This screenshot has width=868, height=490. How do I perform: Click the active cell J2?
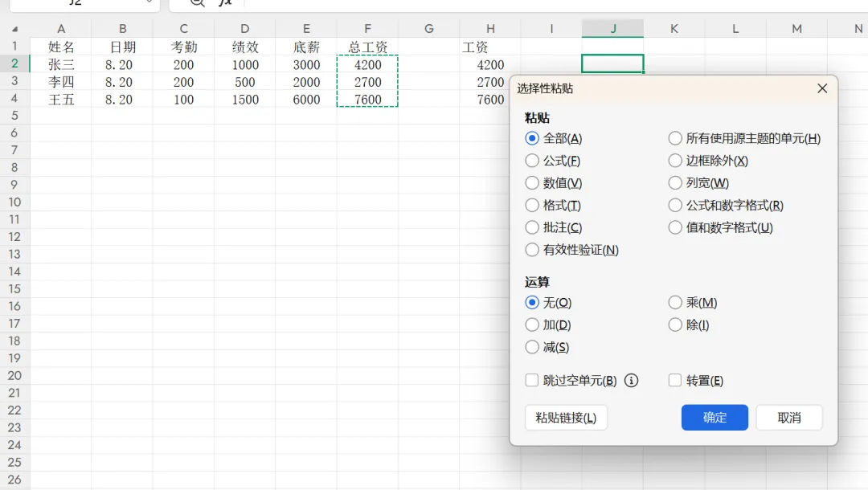(612, 63)
